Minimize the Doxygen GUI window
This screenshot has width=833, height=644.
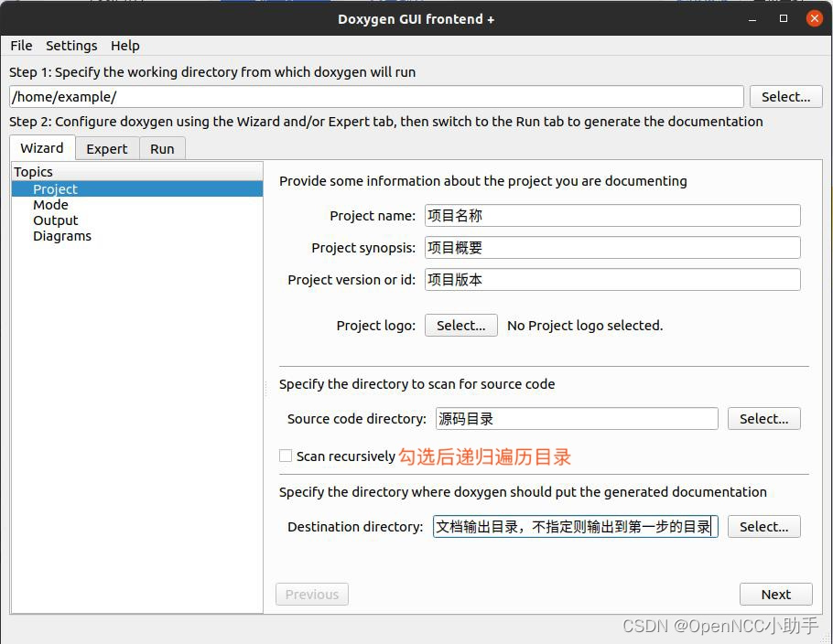click(x=752, y=19)
